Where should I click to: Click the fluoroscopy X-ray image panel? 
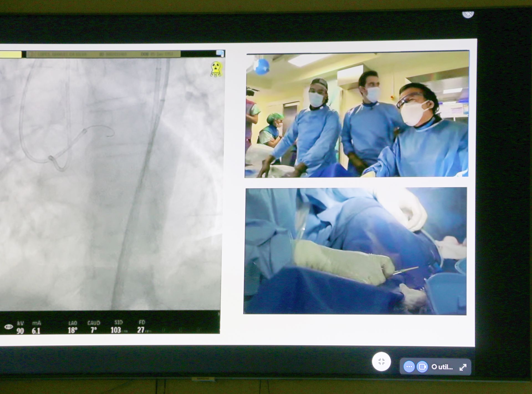[111, 183]
